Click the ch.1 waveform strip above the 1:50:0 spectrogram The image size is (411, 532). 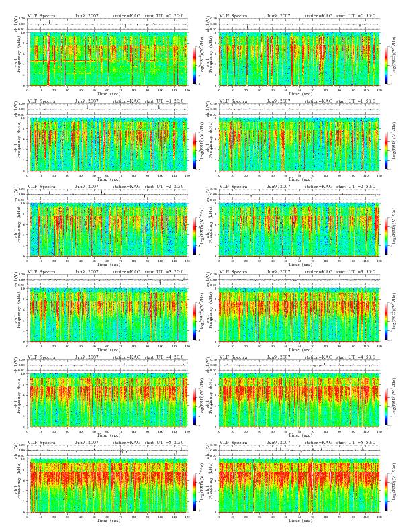(x=299, y=109)
